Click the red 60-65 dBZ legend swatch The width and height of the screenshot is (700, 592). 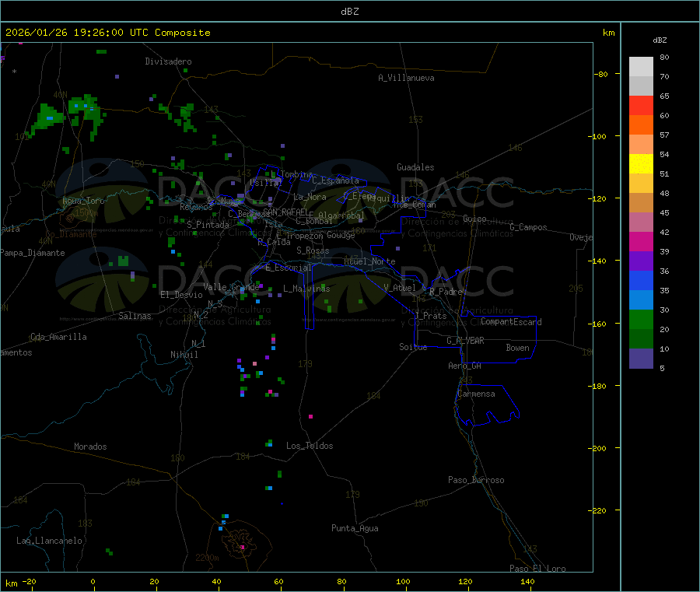coord(641,105)
